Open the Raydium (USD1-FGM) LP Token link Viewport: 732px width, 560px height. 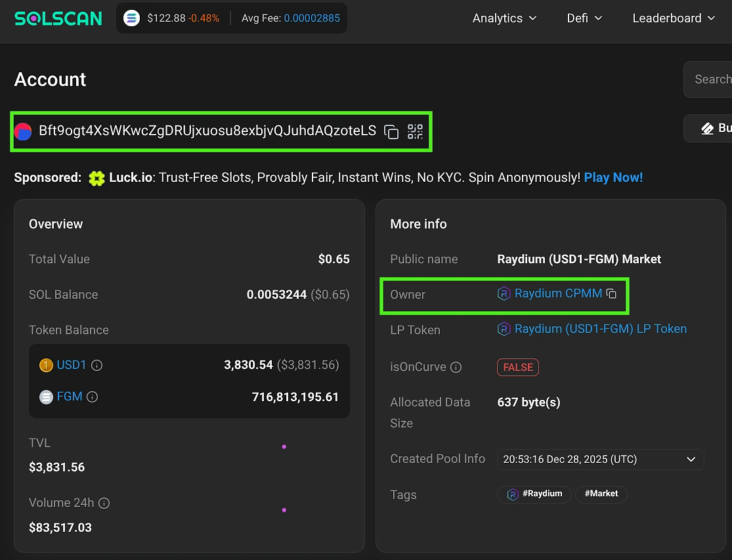601,328
